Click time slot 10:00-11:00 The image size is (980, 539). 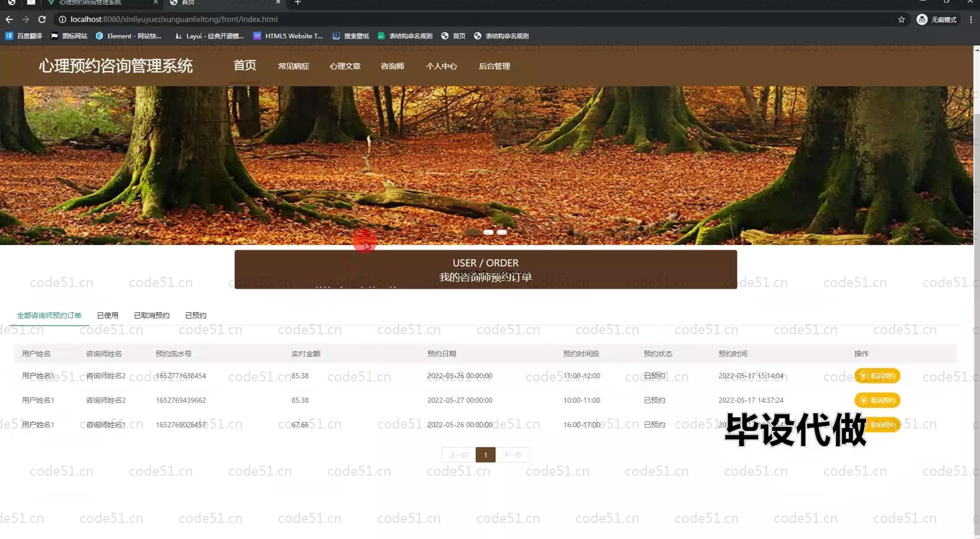[x=582, y=400]
